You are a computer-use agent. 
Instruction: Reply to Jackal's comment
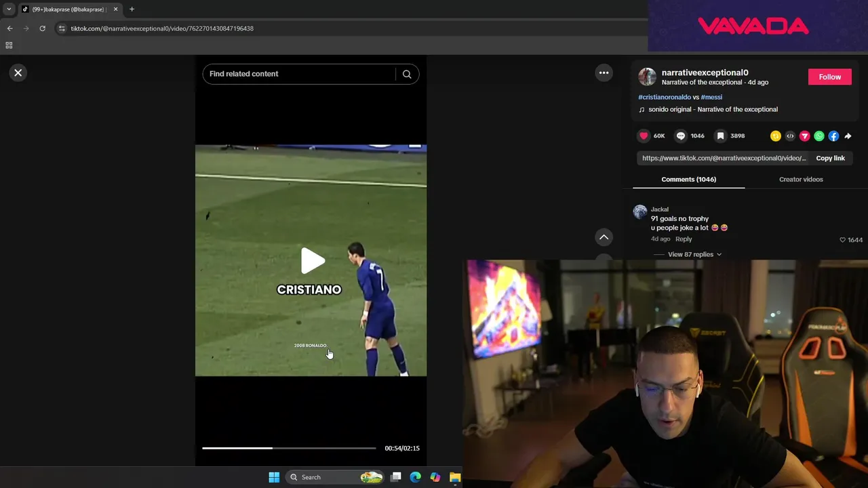click(684, 239)
